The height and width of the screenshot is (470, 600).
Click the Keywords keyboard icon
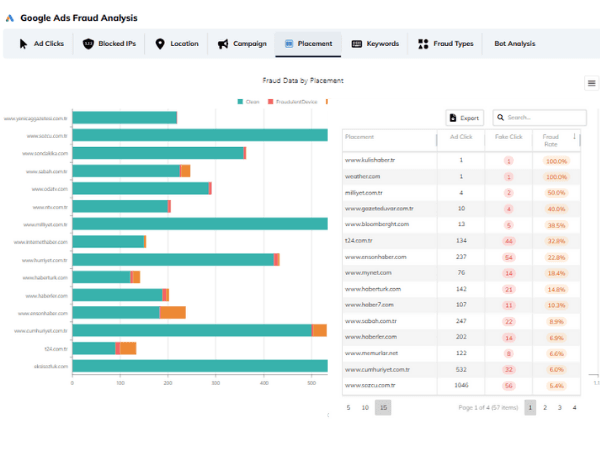356,44
